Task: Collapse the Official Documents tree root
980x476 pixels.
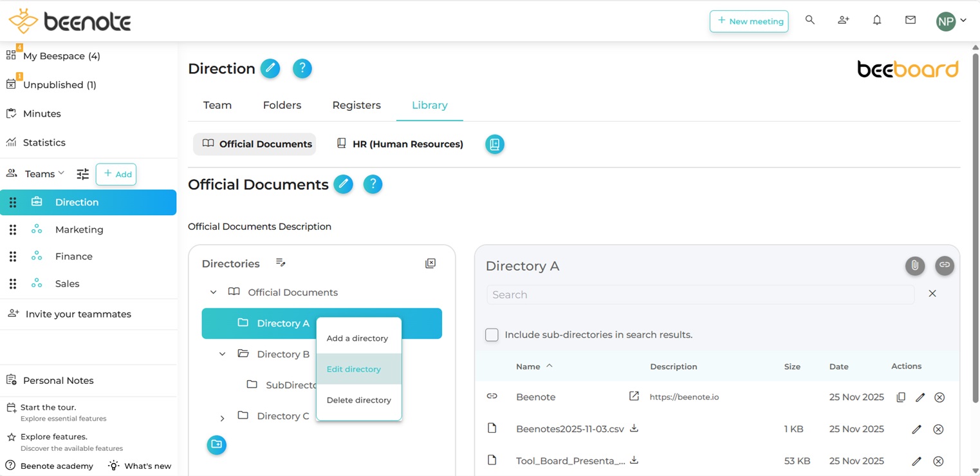Action: 213,292
